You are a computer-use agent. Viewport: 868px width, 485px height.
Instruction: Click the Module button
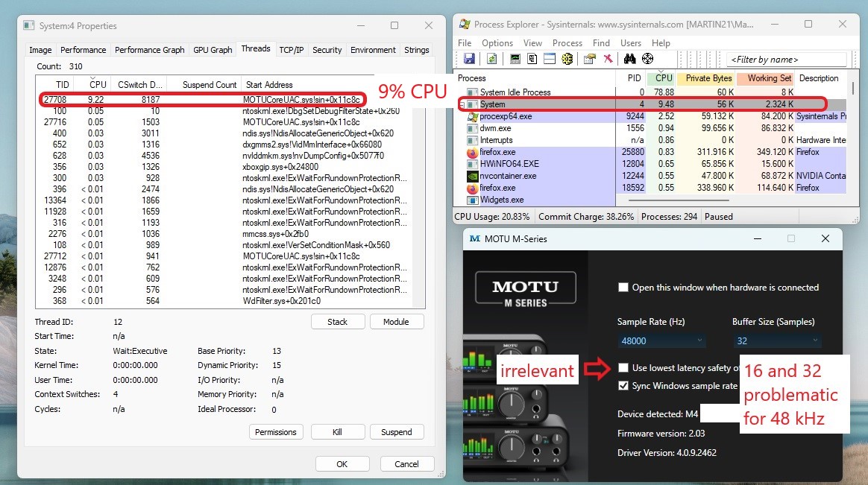[x=397, y=322]
